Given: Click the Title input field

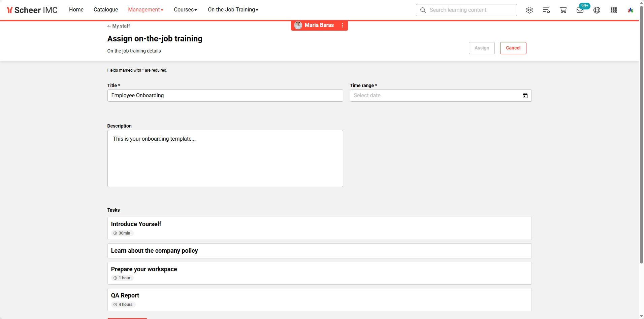Looking at the screenshot, I should (x=225, y=96).
